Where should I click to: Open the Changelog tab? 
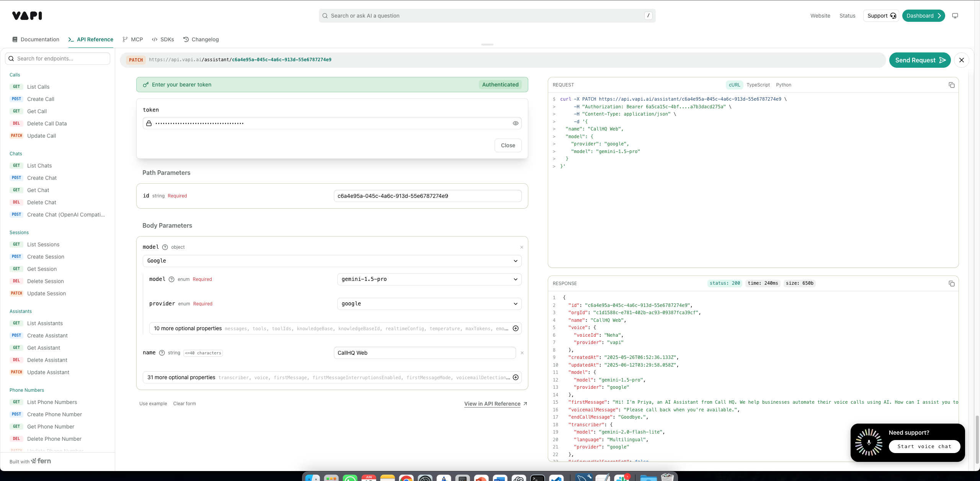click(x=201, y=39)
